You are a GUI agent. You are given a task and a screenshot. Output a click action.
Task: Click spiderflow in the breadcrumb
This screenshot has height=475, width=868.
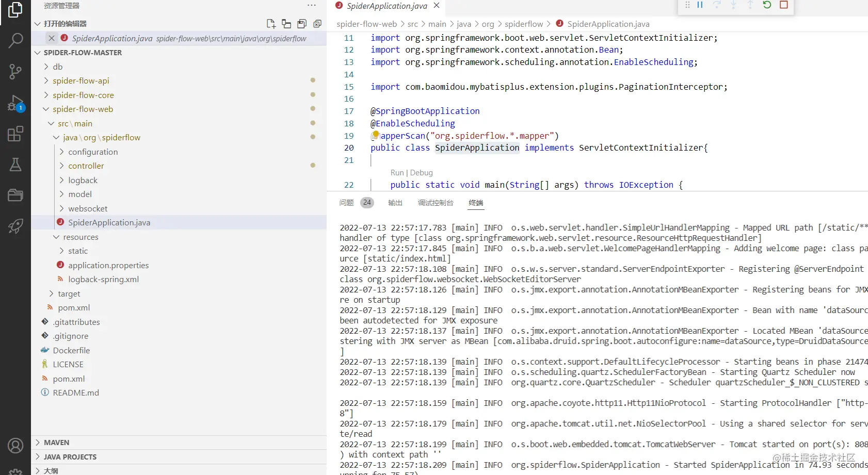pos(524,24)
